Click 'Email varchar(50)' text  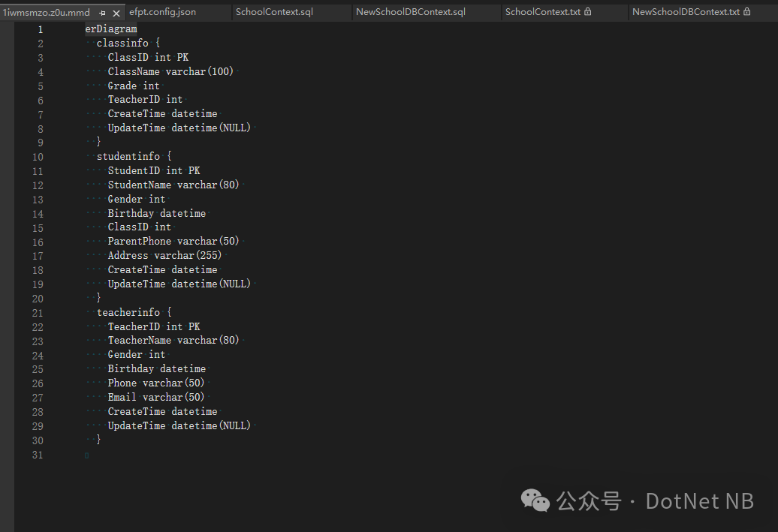point(156,397)
